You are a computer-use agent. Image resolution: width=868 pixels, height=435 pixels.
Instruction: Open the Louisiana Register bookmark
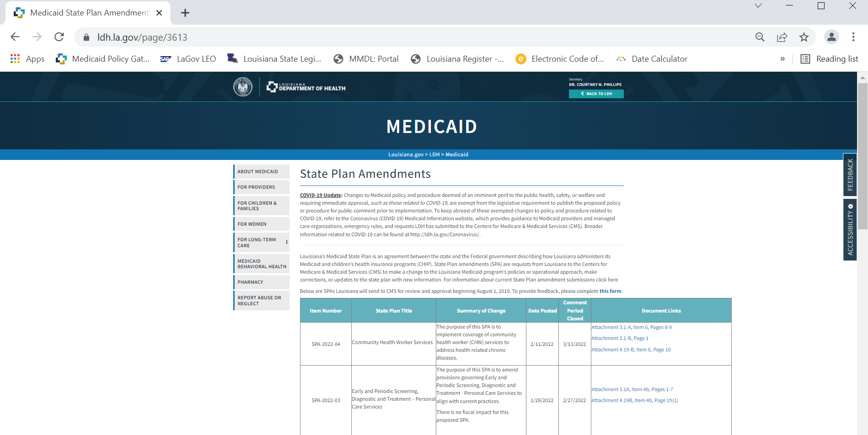457,59
